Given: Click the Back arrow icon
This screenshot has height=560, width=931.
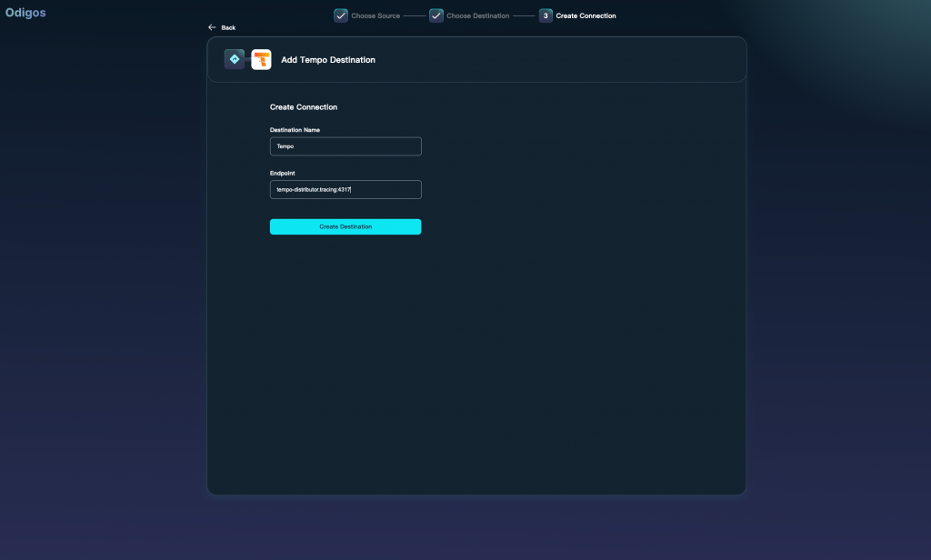Looking at the screenshot, I should 212,27.
